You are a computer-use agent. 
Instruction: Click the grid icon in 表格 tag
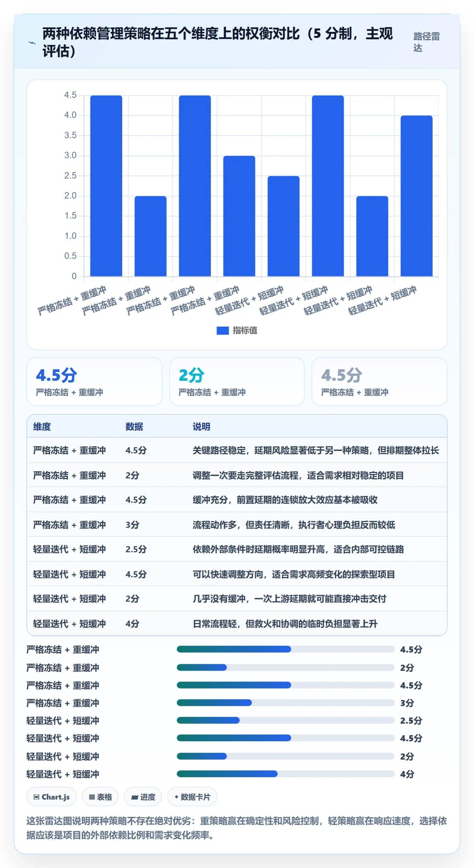click(92, 797)
